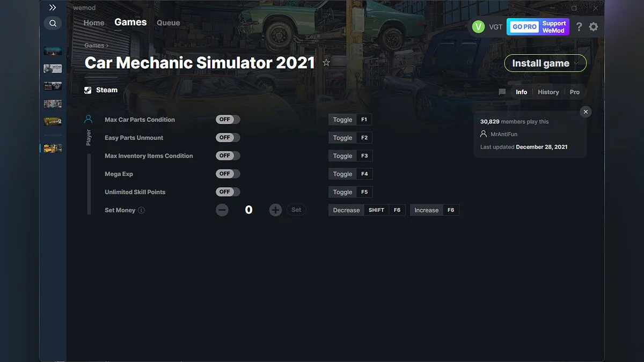Image resolution: width=644 pixels, height=362 pixels.
Task: Open the Queue page
Action: pyautogui.click(x=168, y=23)
